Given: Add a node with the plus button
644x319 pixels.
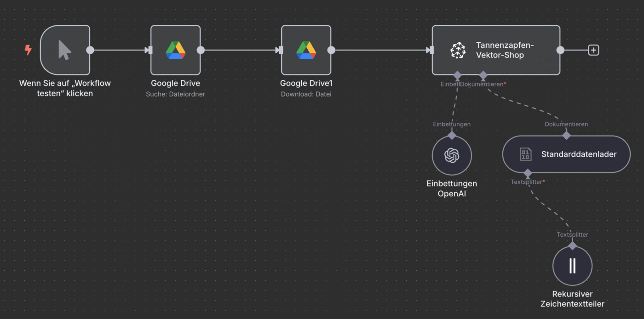Looking at the screenshot, I should 593,50.
